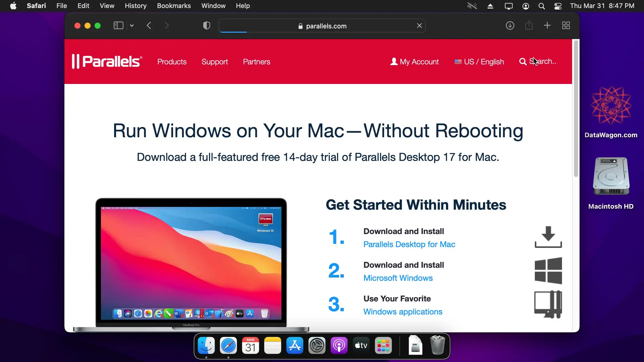
Task: Show the tab overview grid
Action: coord(566,25)
